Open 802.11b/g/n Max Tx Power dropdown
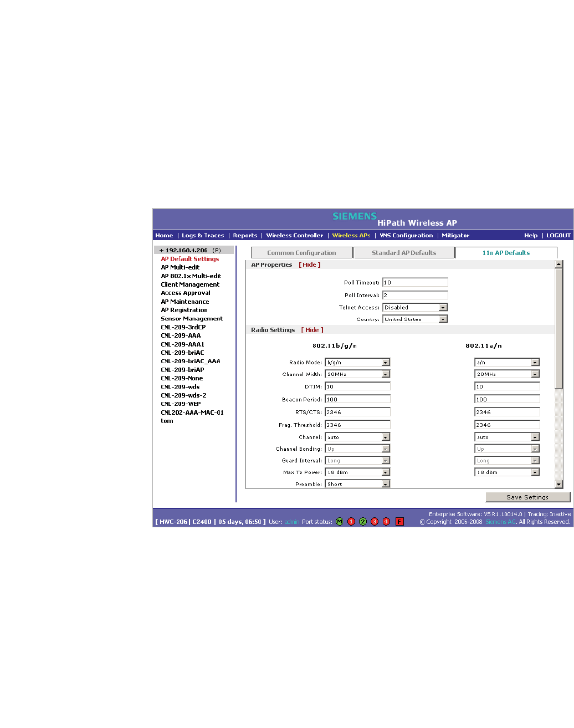This screenshot has height=728, width=574. [357, 472]
